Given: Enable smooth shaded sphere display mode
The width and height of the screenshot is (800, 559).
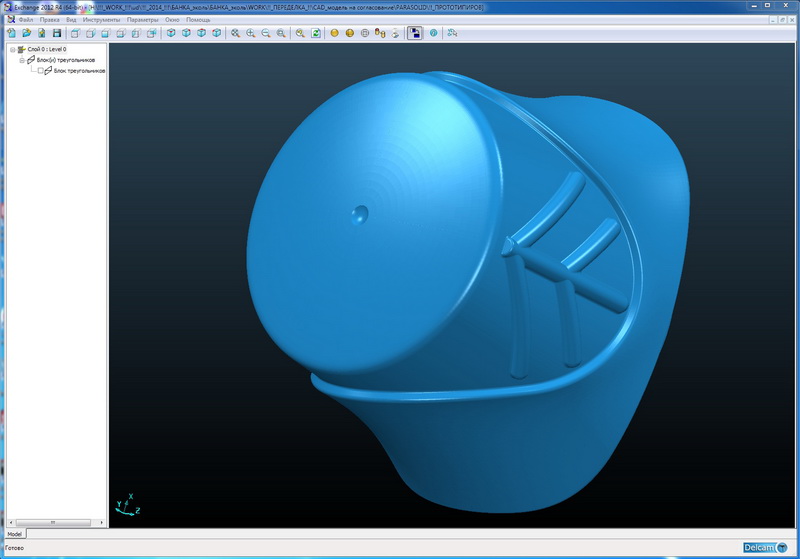Looking at the screenshot, I should coord(334,33).
